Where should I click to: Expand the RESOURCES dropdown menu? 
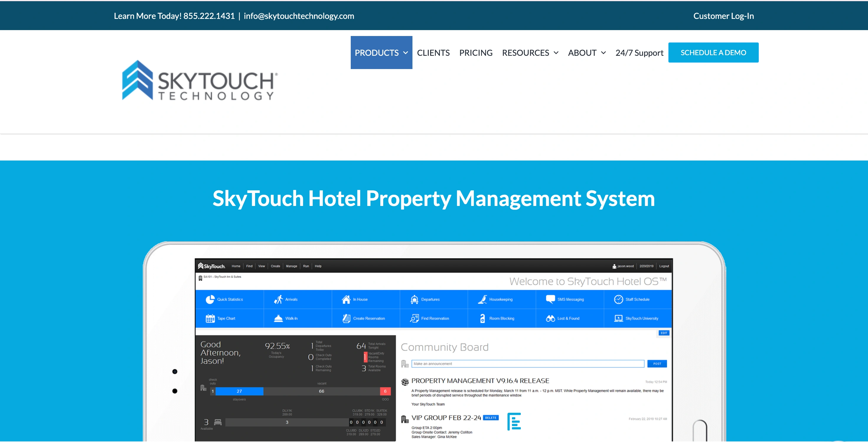pos(530,53)
